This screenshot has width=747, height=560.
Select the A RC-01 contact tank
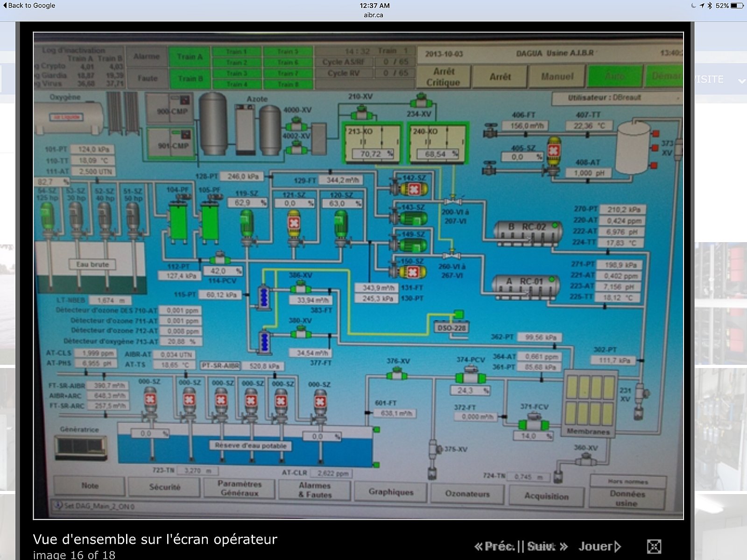[x=526, y=286]
